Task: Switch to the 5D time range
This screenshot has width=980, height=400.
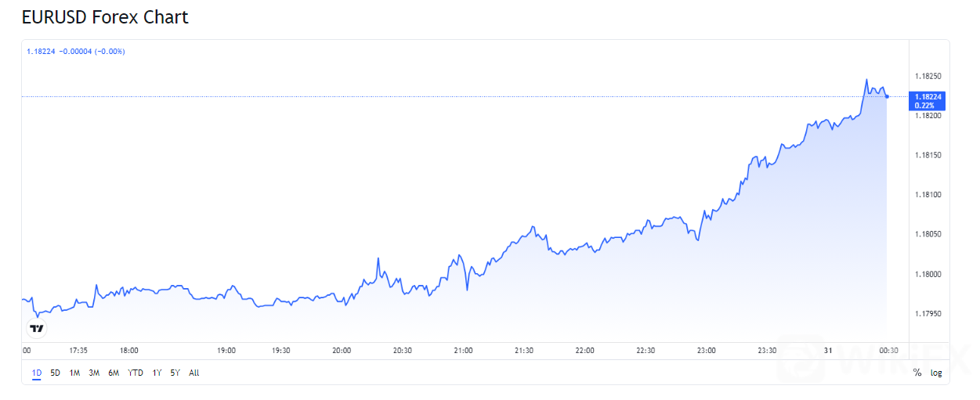Action: coord(55,373)
